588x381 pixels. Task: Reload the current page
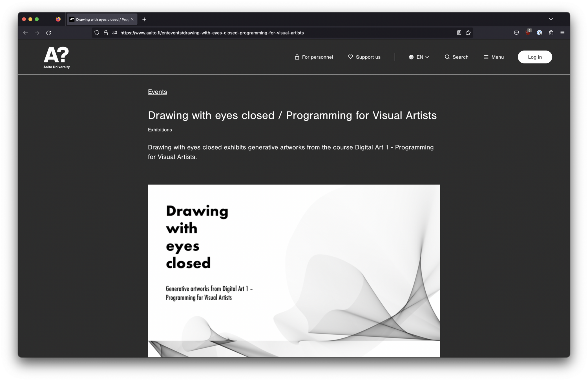pos(48,33)
